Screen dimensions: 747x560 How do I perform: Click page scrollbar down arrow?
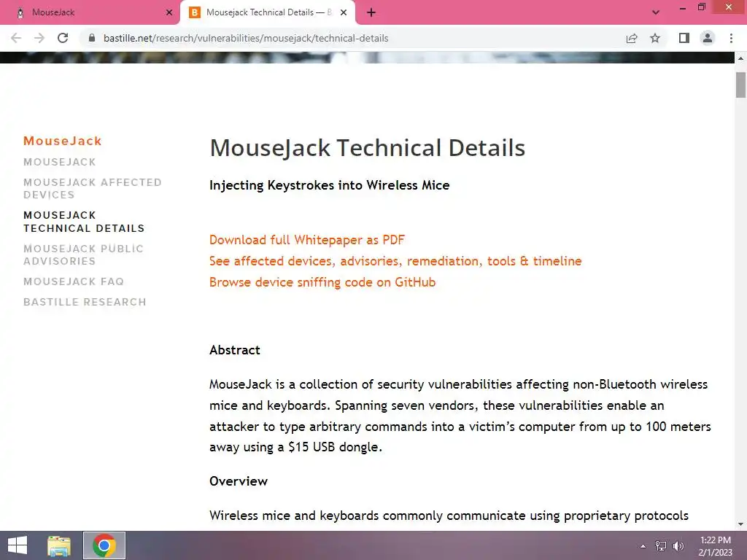tap(740, 524)
